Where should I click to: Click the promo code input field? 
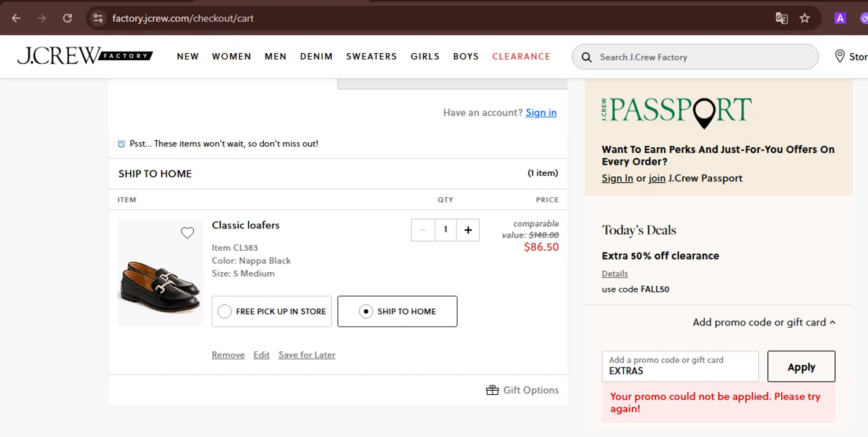(x=680, y=366)
